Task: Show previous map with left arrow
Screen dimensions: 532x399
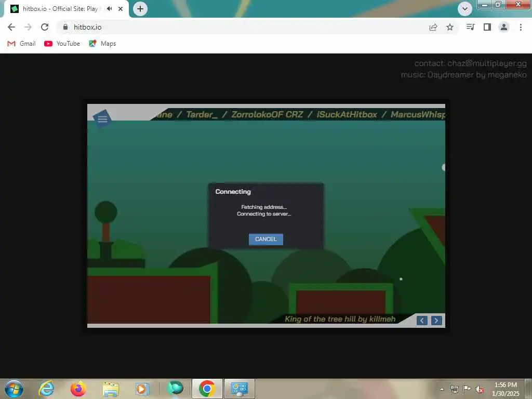Action: (x=422, y=320)
